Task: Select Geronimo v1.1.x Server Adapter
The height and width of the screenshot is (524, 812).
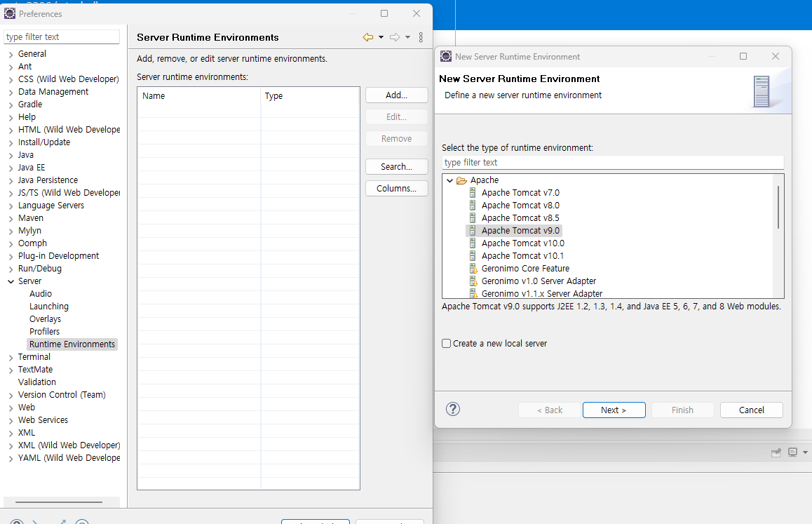Action: click(x=541, y=293)
